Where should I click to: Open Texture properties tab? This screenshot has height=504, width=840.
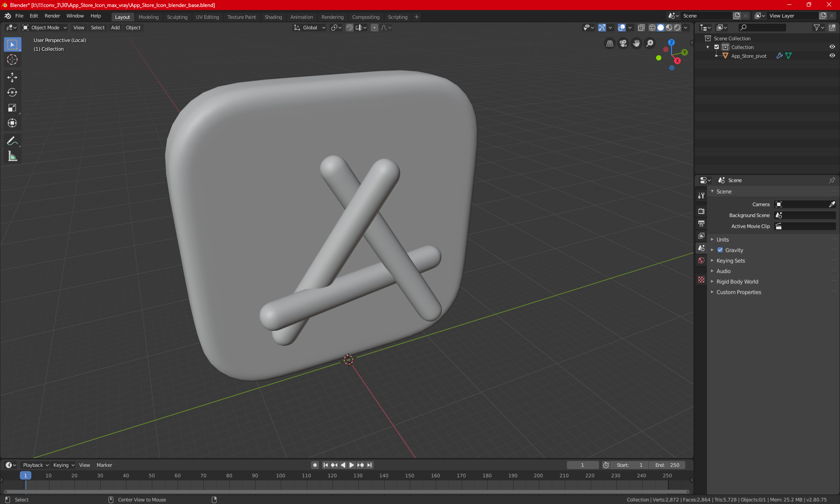(x=701, y=280)
